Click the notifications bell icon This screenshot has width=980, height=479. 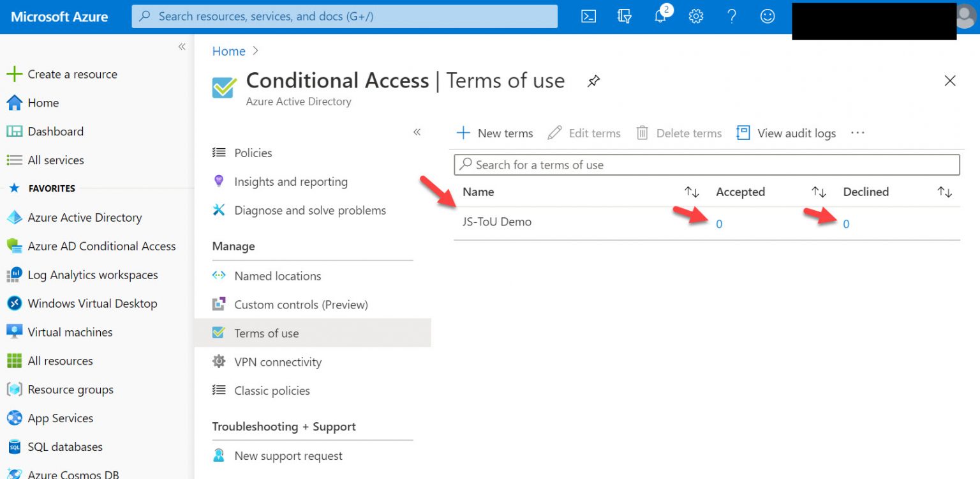(x=660, y=17)
